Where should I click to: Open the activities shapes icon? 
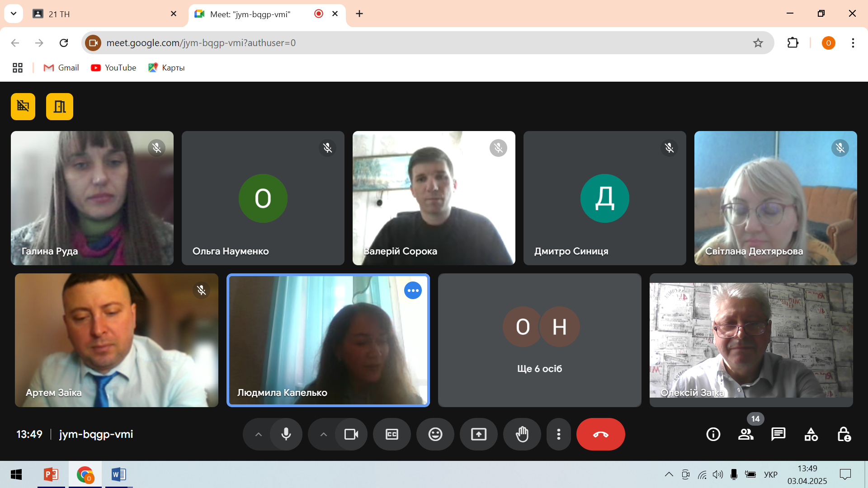coord(811,434)
